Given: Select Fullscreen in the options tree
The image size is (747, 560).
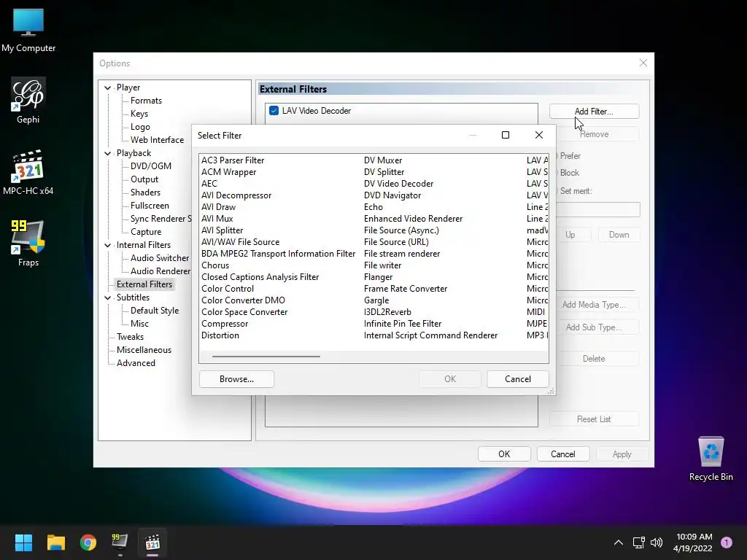Looking at the screenshot, I should click(150, 205).
